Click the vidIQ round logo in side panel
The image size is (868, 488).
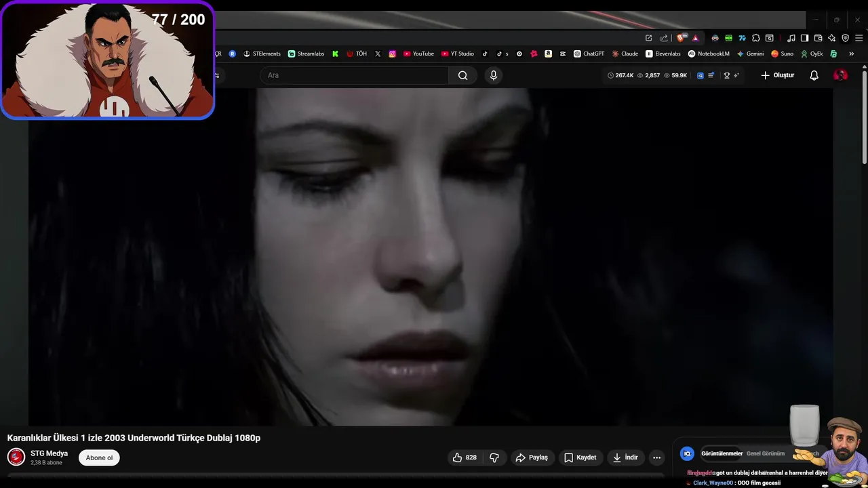pos(687,453)
